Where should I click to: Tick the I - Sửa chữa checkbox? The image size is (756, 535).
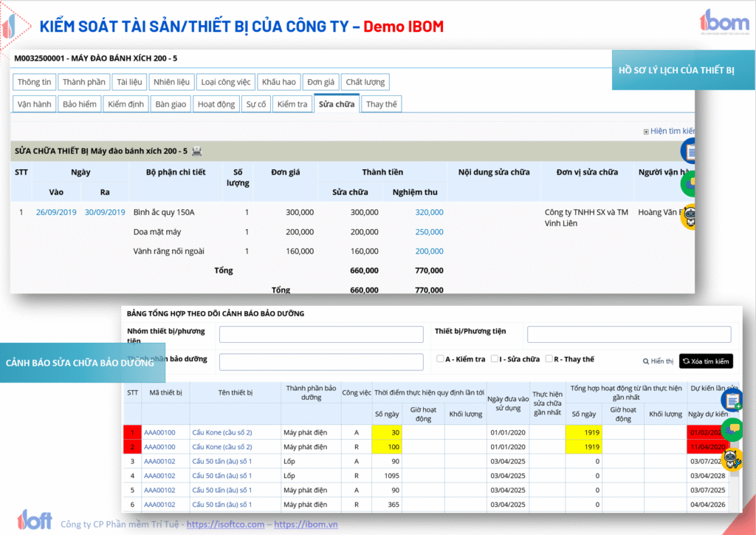coord(495,359)
